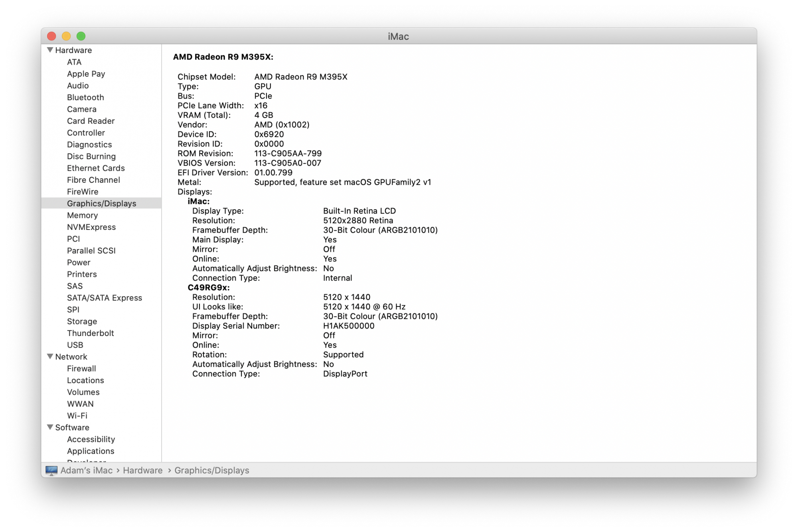Collapse the Hardware section triangle
Screen dimensions: 798x532
(x=50, y=50)
